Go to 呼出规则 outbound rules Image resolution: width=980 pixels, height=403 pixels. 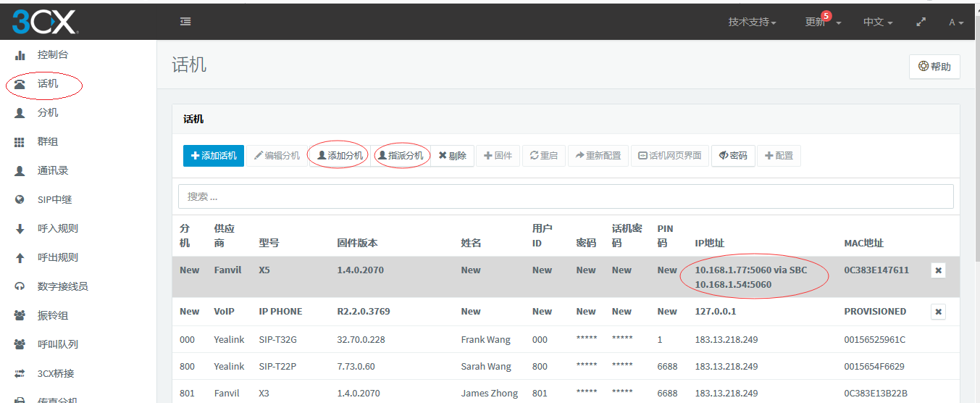click(57, 258)
